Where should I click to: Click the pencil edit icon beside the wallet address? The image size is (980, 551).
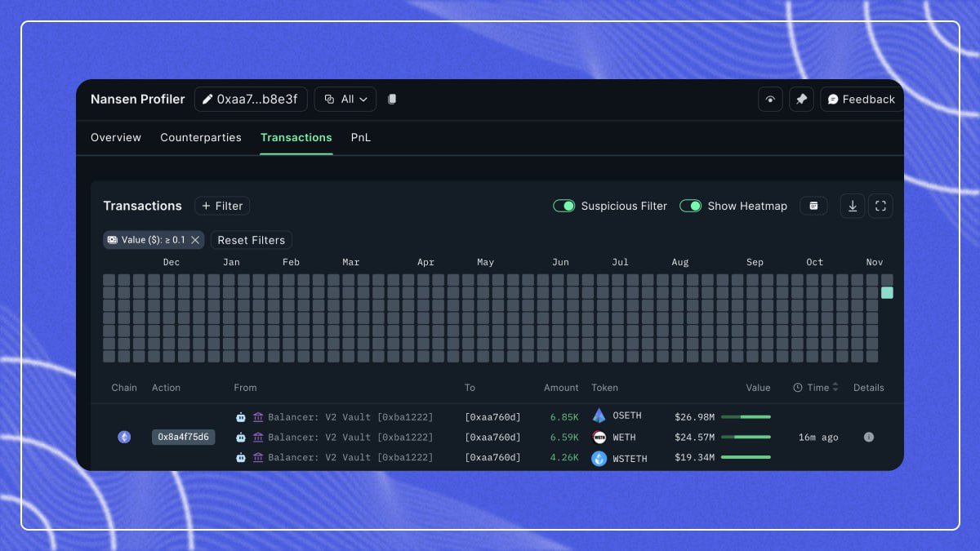click(x=207, y=99)
